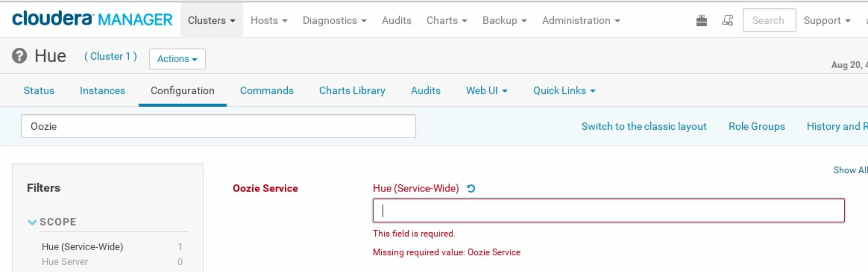Screen dimensions: 868x272
Task: Switch to the Status tab
Action: [39, 91]
